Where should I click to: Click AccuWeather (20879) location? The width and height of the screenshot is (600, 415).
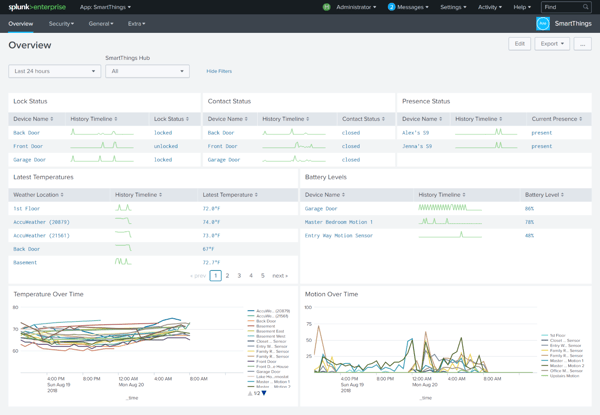(x=41, y=222)
